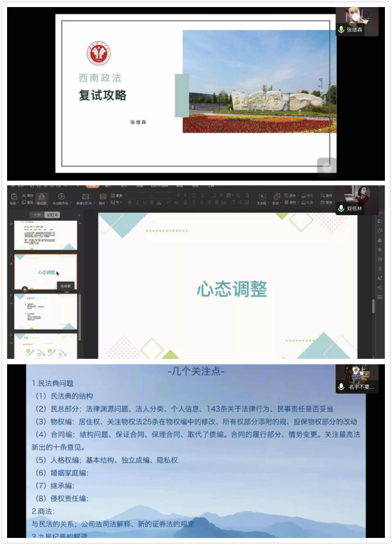Start slideshow from current slide (从当前开始)
Screen dimensions: 392x545
(61, 198)
